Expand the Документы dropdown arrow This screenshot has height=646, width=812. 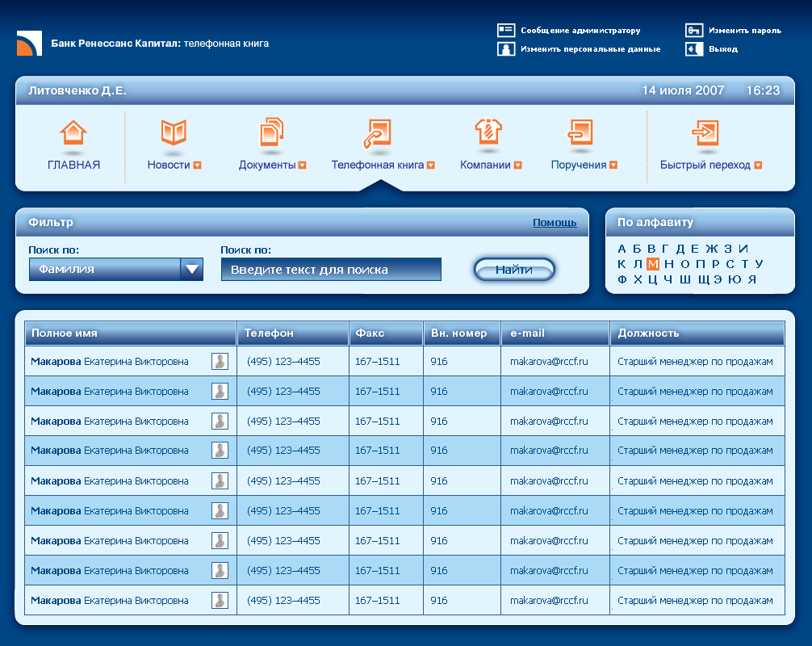point(303,166)
